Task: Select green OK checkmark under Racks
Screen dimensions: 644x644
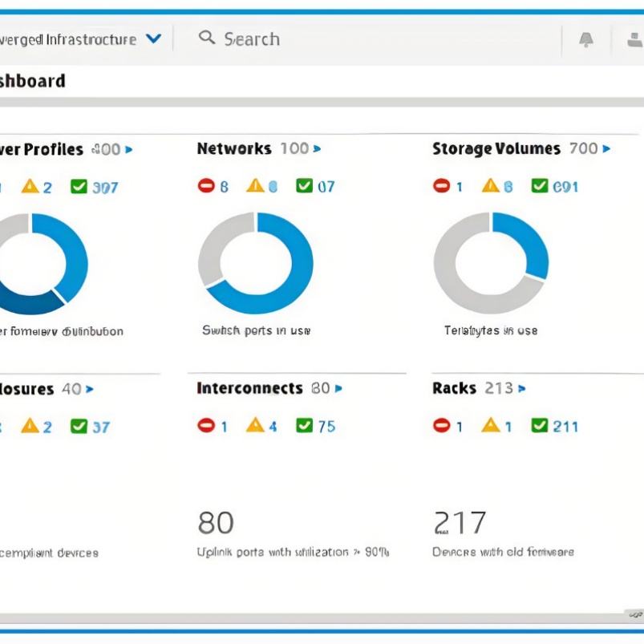Action: 541,426
